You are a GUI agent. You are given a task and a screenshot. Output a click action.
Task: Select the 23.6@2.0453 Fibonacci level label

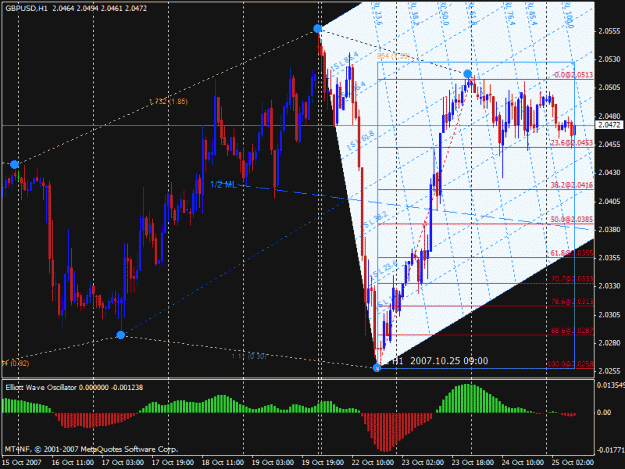click(572, 143)
